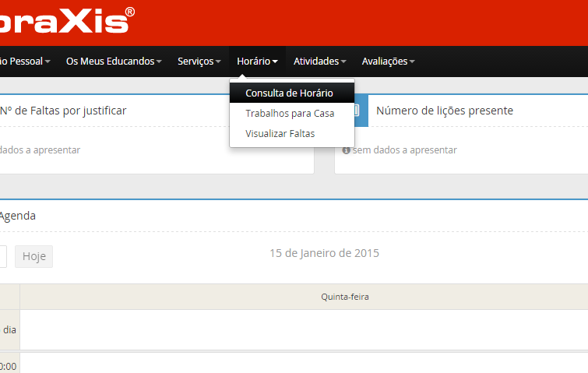Click the 'Número de lições presente' panel title
This screenshot has height=373, width=588.
point(444,111)
